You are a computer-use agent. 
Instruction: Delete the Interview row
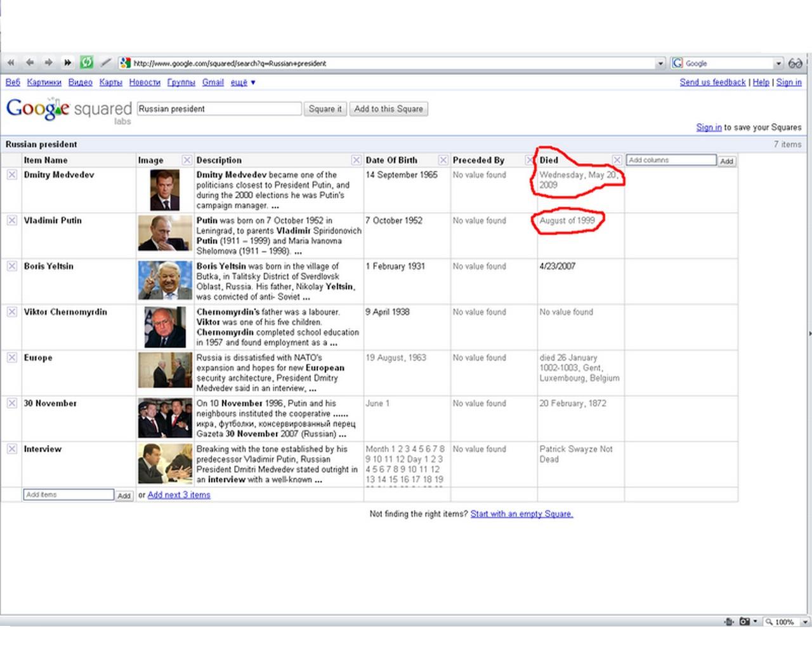(12, 449)
